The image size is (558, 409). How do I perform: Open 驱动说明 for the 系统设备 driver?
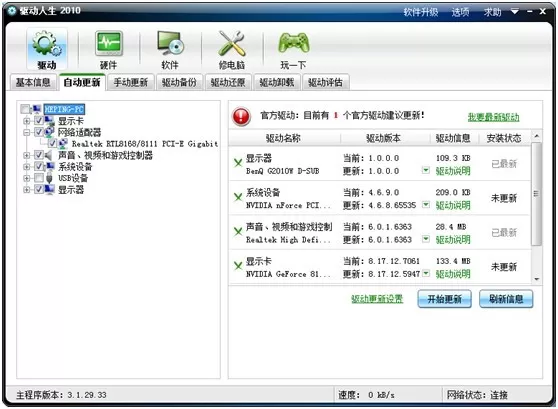tap(453, 205)
